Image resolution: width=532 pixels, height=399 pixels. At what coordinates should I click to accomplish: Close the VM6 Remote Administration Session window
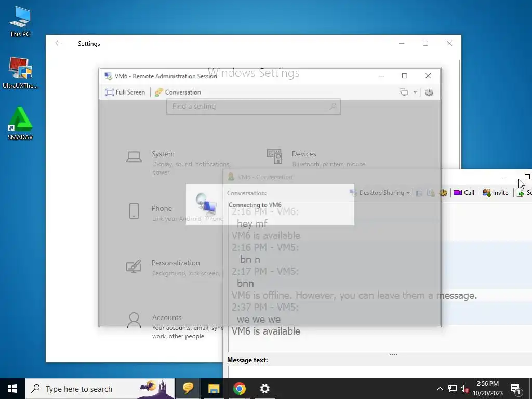tap(428, 76)
